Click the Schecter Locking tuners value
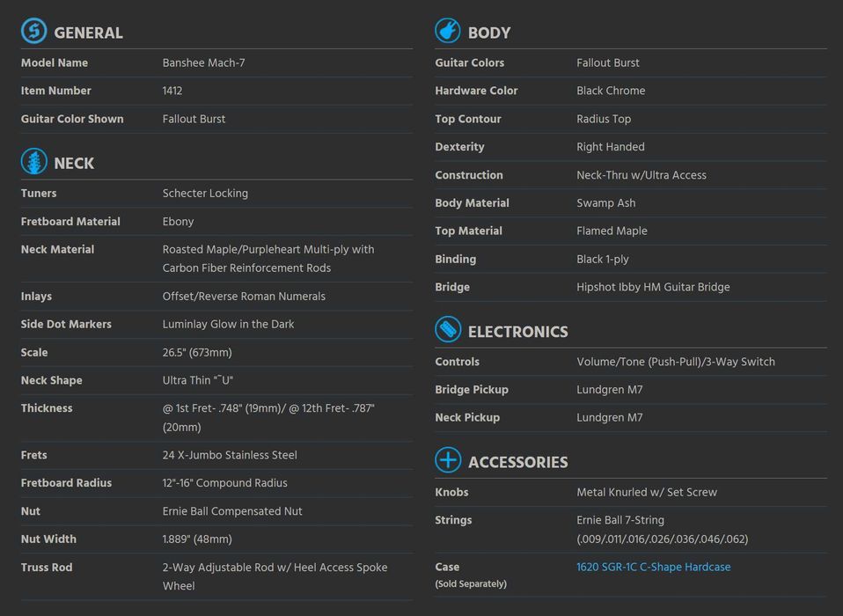Image resolution: width=843 pixels, height=616 pixels. click(205, 194)
